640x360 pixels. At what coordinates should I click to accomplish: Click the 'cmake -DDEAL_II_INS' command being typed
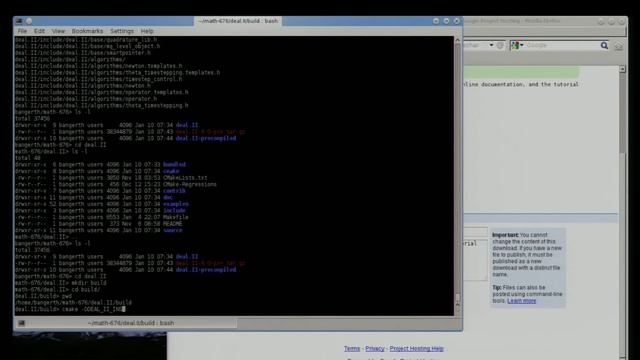click(x=70, y=309)
